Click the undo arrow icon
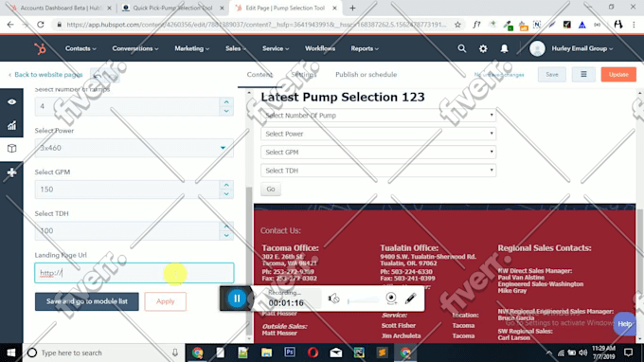644x362 pixels. [98, 75]
